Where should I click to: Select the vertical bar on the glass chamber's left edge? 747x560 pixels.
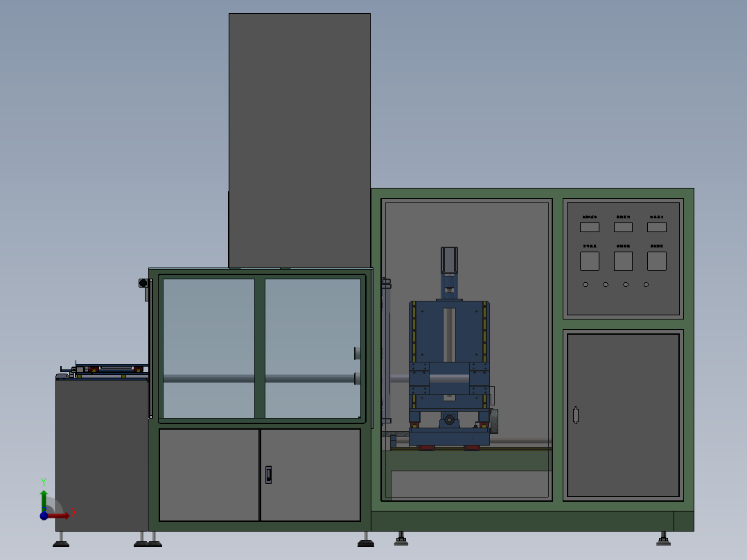click(x=151, y=349)
